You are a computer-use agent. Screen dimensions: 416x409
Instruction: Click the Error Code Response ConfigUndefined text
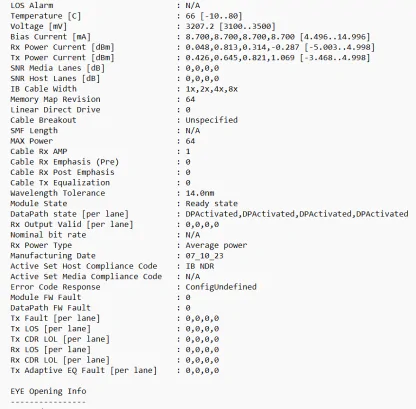point(221,287)
